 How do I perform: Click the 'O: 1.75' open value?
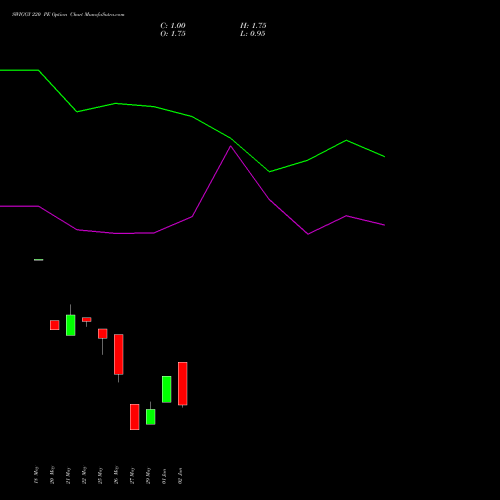[173, 34]
